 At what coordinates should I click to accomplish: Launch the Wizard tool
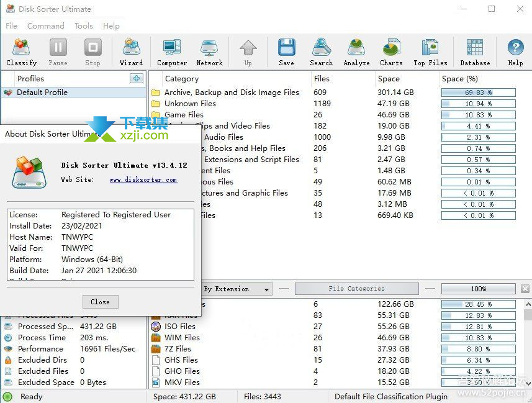(x=132, y=52)
